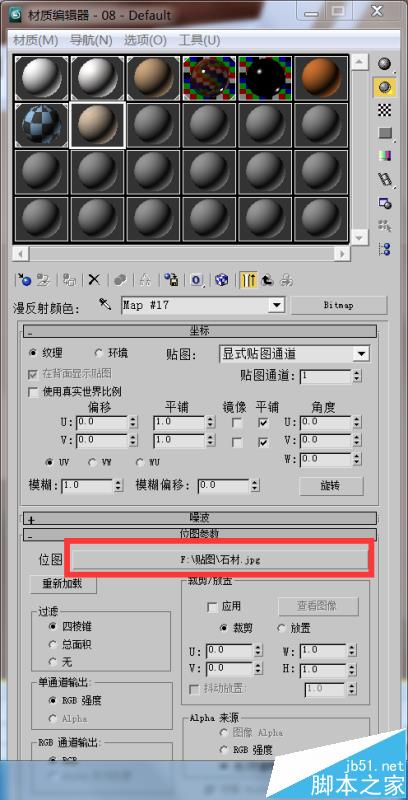408x800 pixels.
Task: Toggle the Show End Result icon
Action: pos(248,280)
